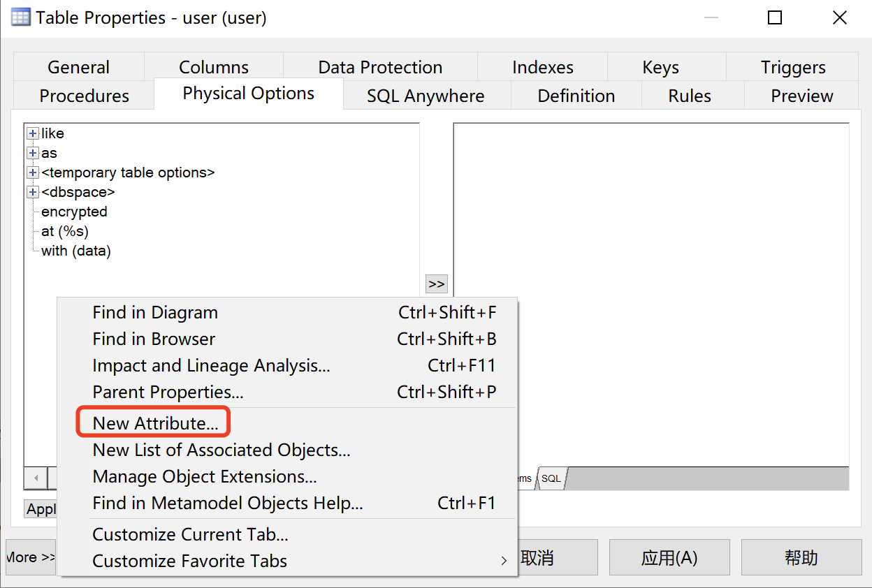Switch to the Preview tab
872x588 pixels.
point(801,96)
